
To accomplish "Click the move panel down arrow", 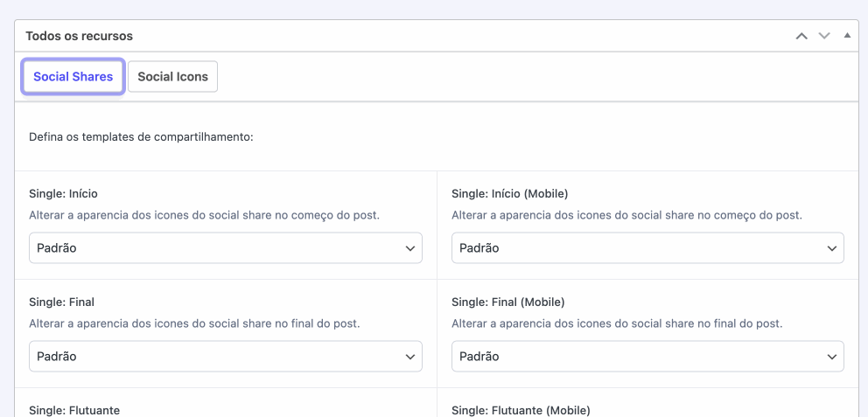I will [823, 36].
